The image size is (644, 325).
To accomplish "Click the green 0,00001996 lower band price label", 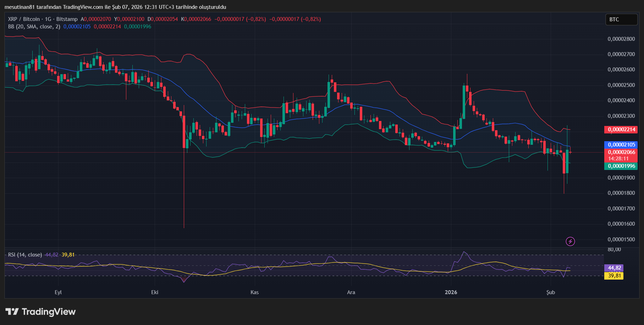I will point(621,166).
